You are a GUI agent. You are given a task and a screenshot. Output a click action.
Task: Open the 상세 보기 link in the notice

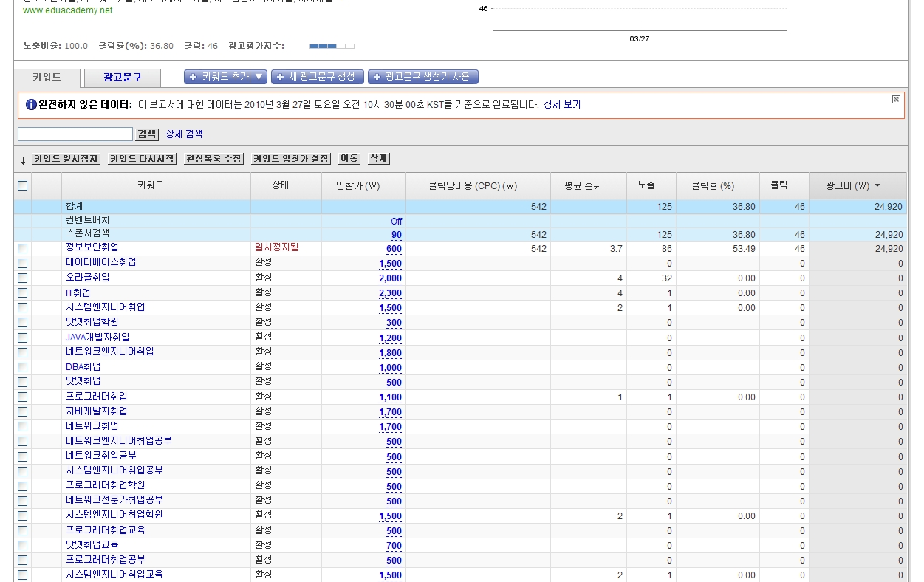coord(562,105)
